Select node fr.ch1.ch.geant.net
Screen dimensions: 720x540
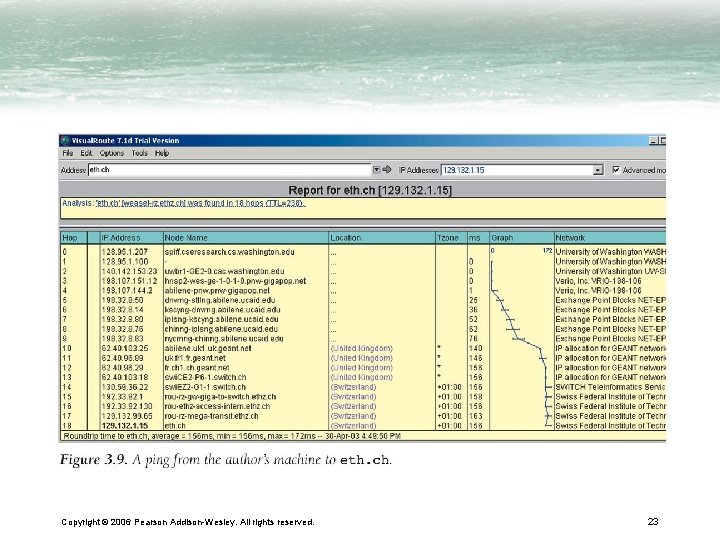pyautogui.click(x=197, y=368)
